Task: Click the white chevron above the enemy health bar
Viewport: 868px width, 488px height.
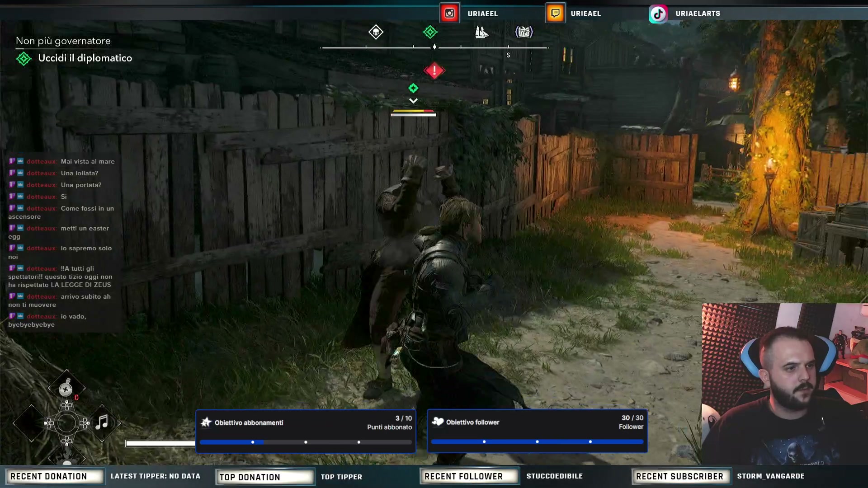Action: click(413, 101)
